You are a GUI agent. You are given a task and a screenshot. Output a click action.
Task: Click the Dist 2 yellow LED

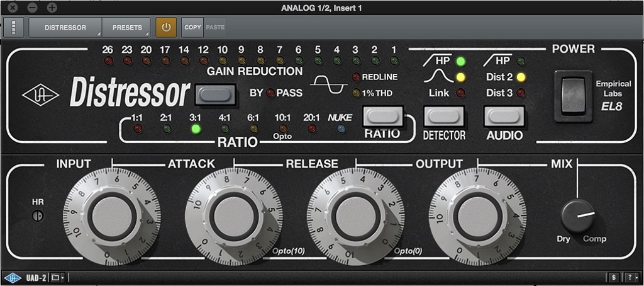[x=521, y=77]
